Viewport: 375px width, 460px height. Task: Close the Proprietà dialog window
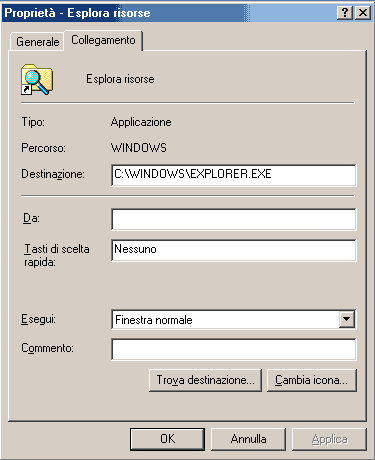point(363,13)
